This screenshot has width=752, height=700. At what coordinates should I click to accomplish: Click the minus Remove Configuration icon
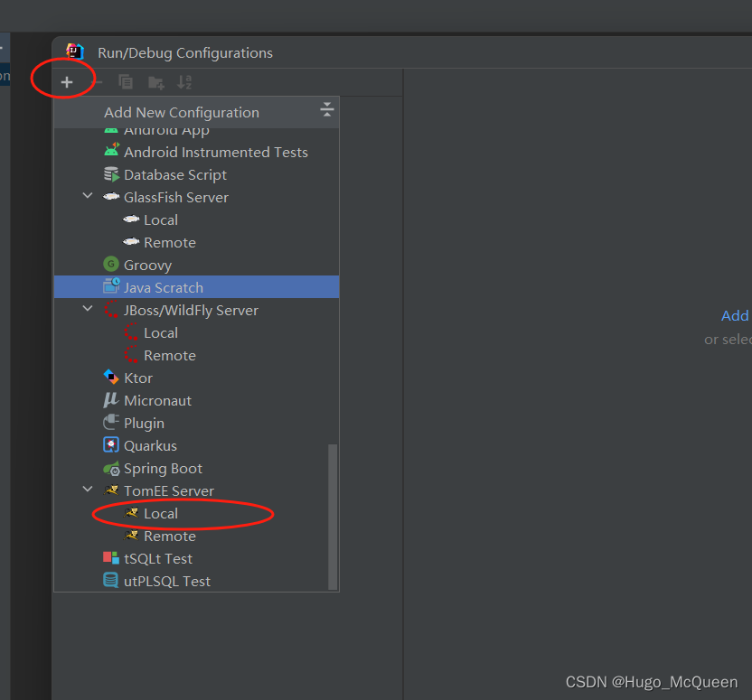point(98,82)
